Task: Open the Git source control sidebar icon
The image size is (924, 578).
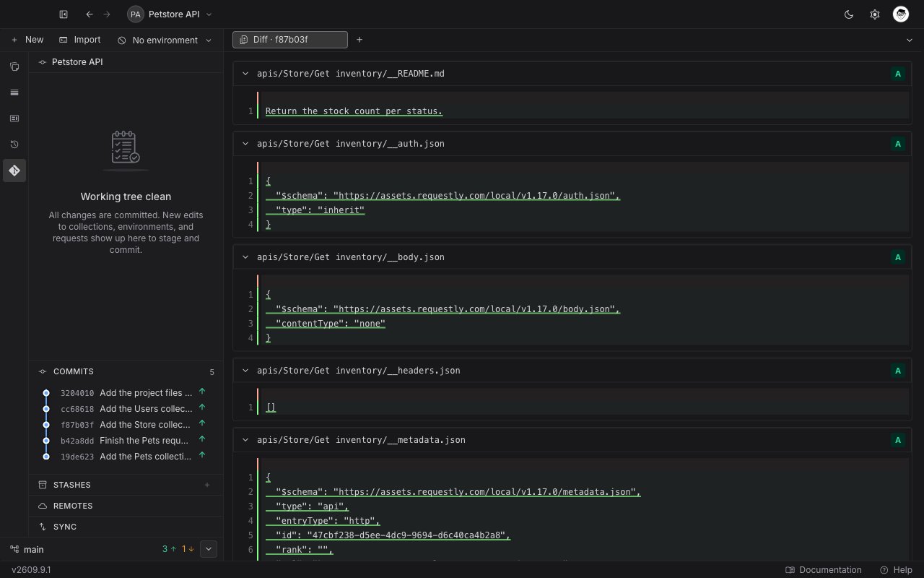Action: 14,171
